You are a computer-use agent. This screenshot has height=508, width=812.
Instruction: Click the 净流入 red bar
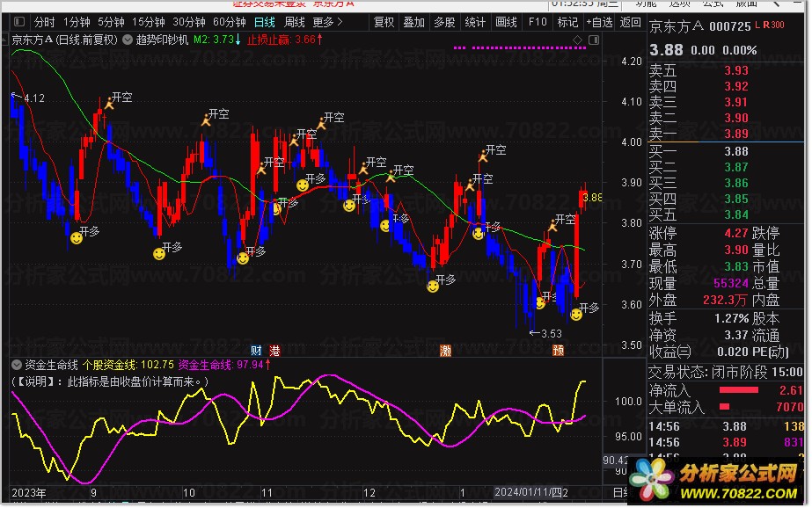[x=738, y=390]
